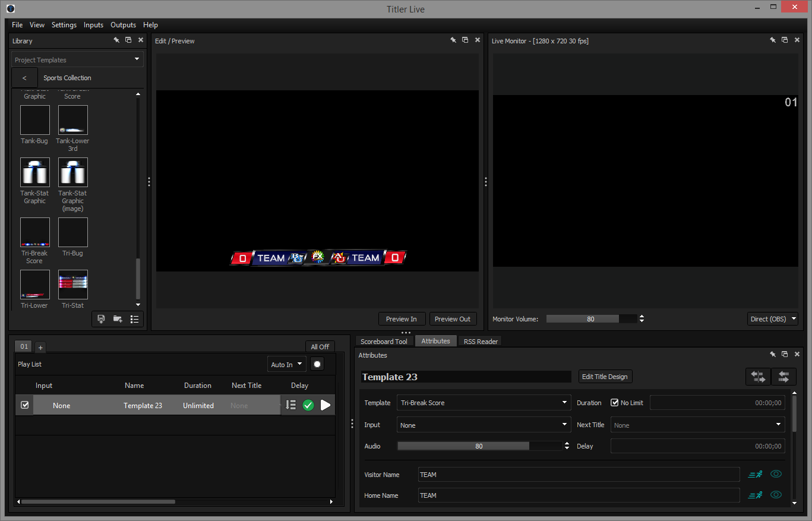The height and width of the screenshot is (521, 812).
Task: Click the white circle record button beside Auto In
Action: point(317,364)
